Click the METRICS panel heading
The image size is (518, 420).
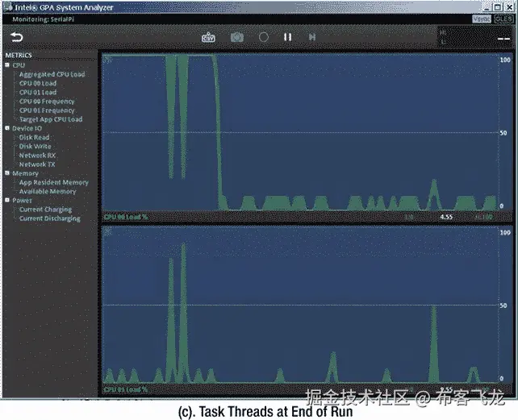(19, 55)
